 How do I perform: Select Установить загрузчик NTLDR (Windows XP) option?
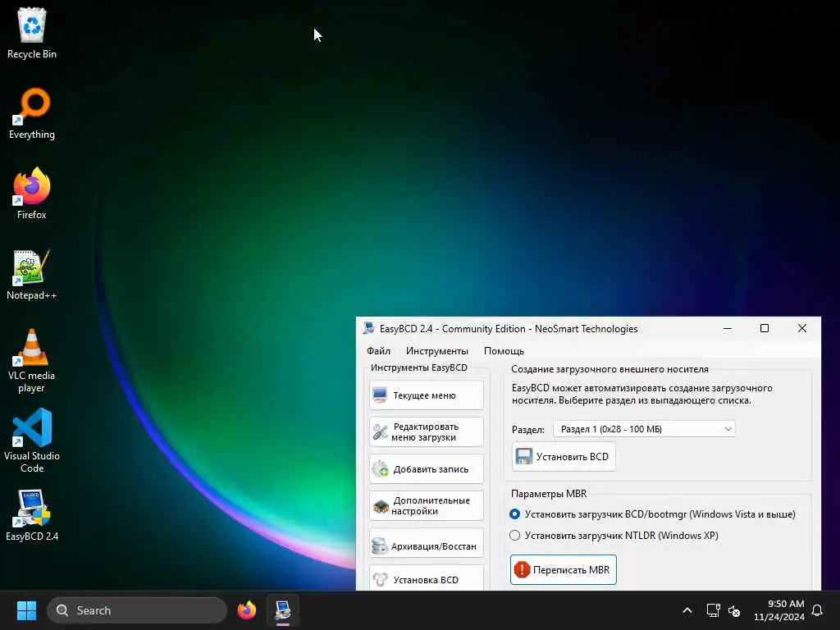(614, 536)
